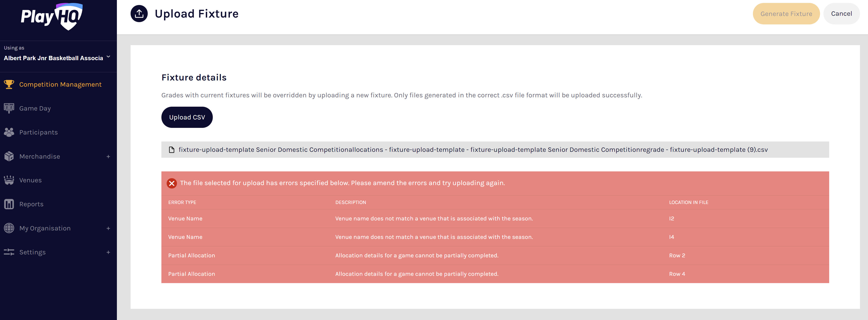Click the Settings sliders icon

(9, 252)
